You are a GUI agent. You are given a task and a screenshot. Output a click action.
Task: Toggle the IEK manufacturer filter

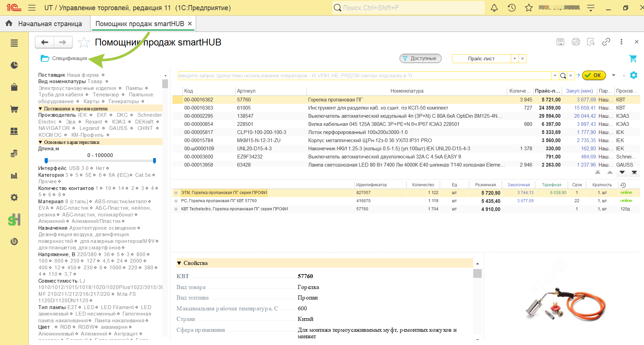click(82, 115)
